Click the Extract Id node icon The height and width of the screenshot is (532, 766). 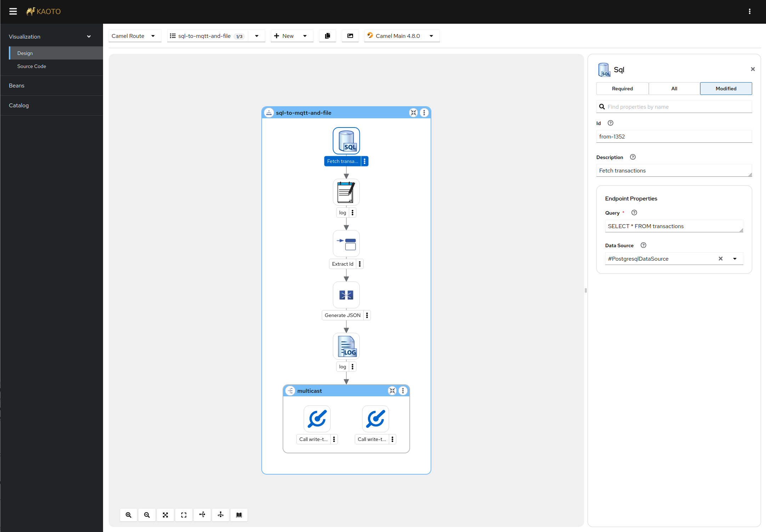(x=346, y=243)
